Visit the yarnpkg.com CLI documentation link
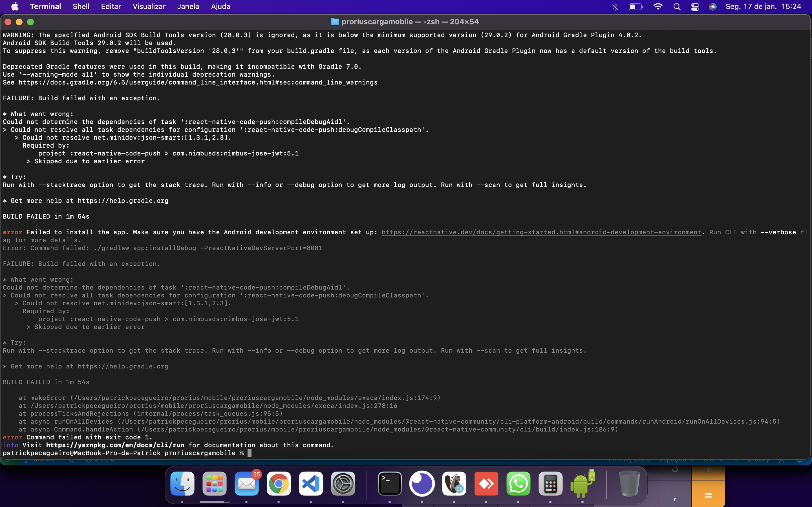The height and width of the screenshot is (507, 812). point(115,445)
